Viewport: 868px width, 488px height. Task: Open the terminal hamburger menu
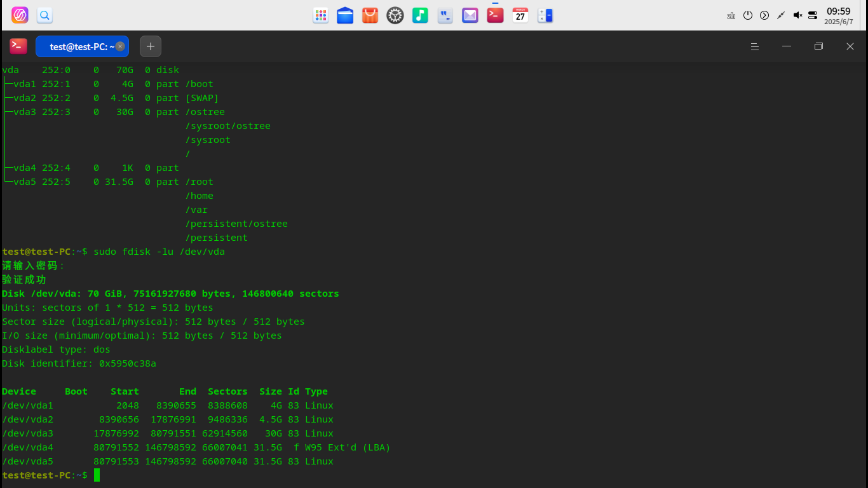click(755, 46)
